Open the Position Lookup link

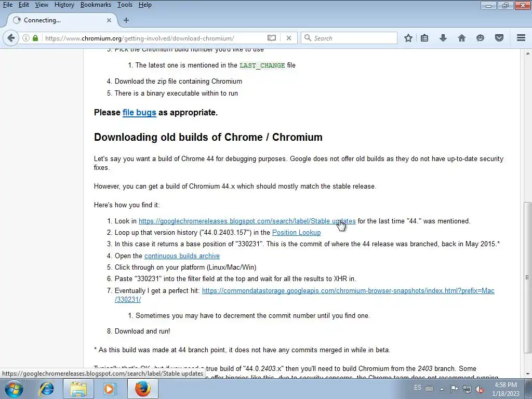(296, 232)
